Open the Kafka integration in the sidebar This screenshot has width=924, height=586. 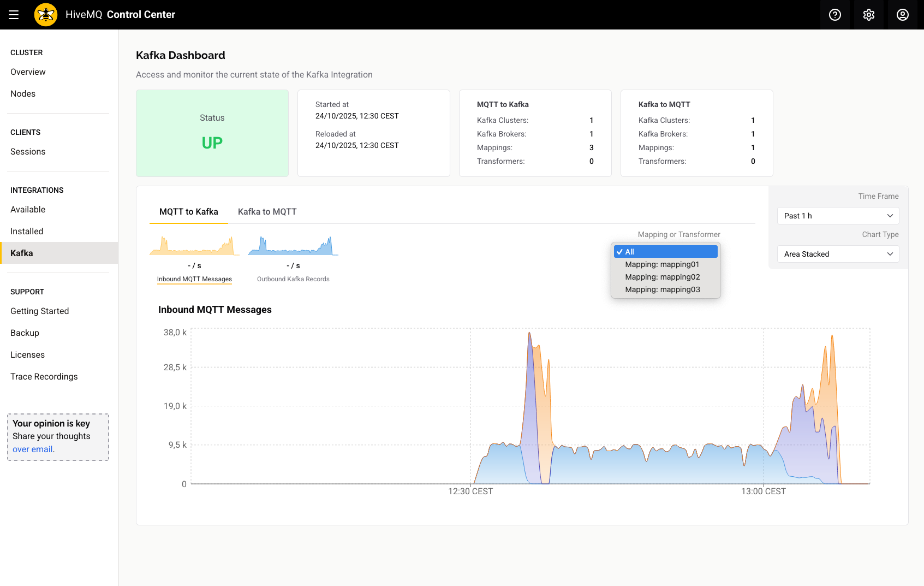click(x=22, y=253)
